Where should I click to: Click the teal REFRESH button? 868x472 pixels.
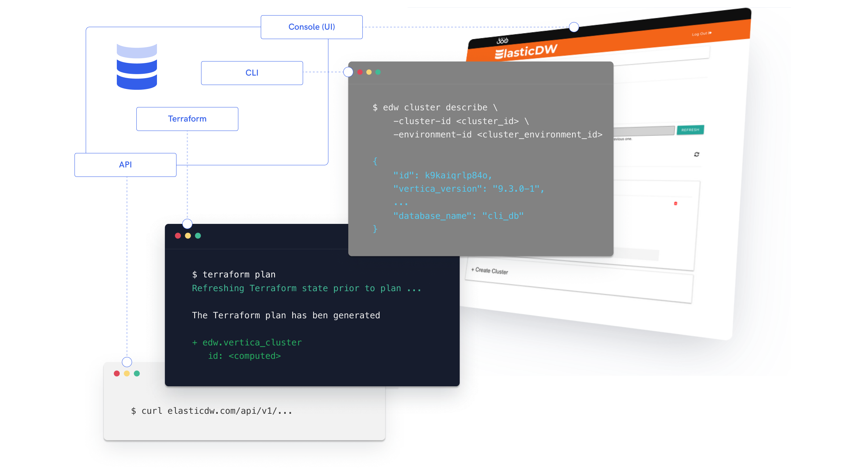[x=690, y=130]
